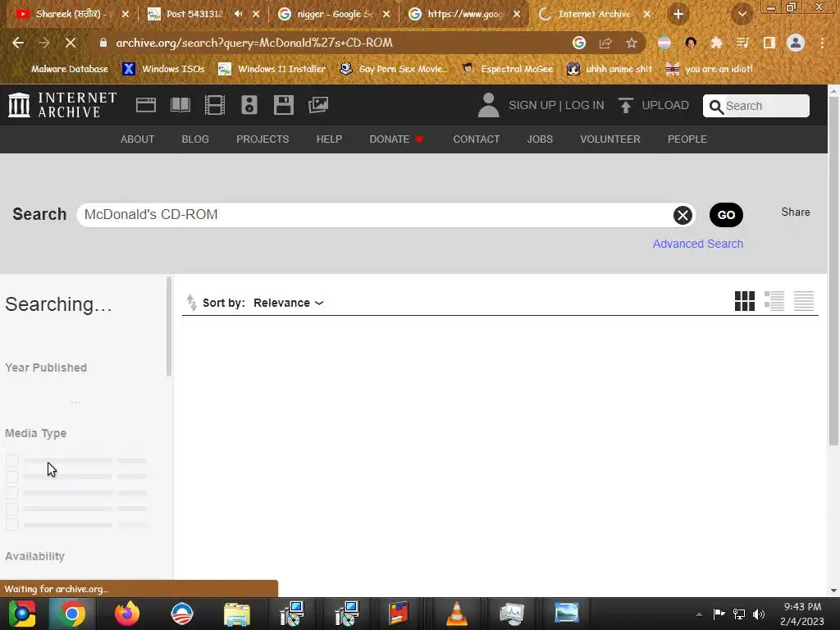This screenshot has height=630, width=840.
Task: Select the Internet Archive tab
Action: (x=594, y=14)
